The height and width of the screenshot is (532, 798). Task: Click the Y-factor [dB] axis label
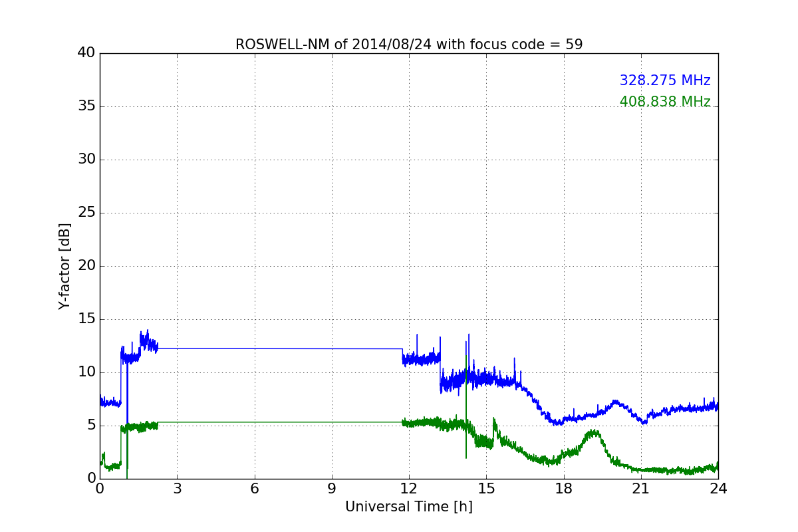pyautogui.click(x=65, y=266)
